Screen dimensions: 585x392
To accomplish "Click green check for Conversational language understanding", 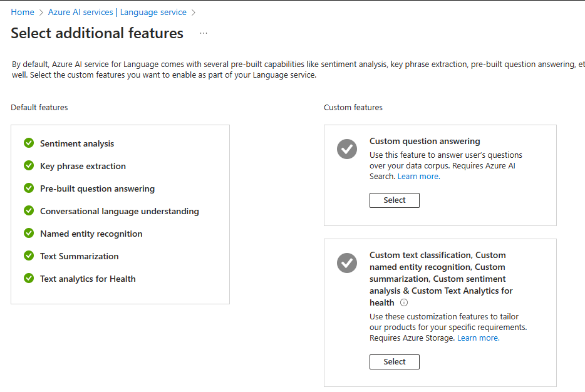I will click(x=29, y=211).
